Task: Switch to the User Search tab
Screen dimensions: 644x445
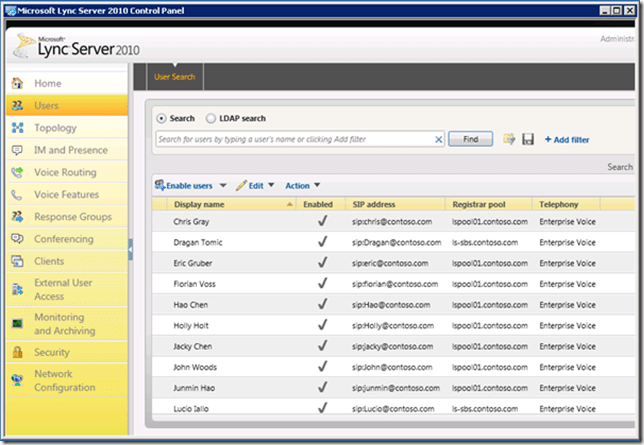Action: pos(175,77)
